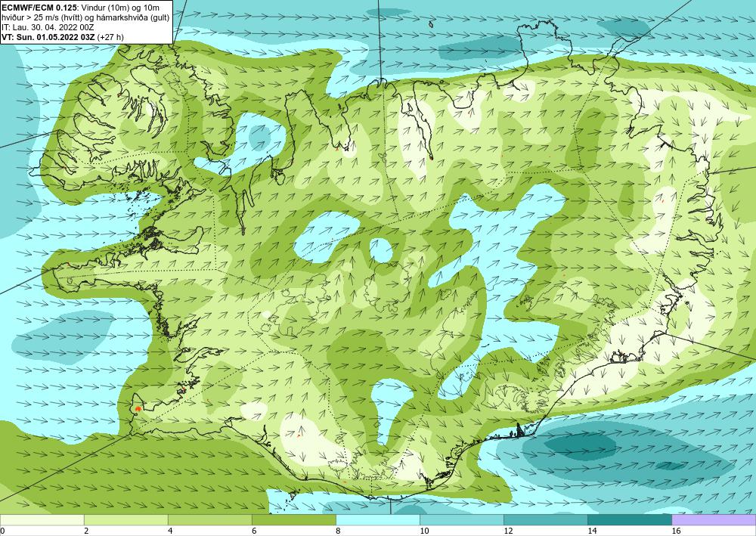756x536 pixels.
Task: Click the off-white 0–2 m/s legend swatch
Action: coord(42,519)
